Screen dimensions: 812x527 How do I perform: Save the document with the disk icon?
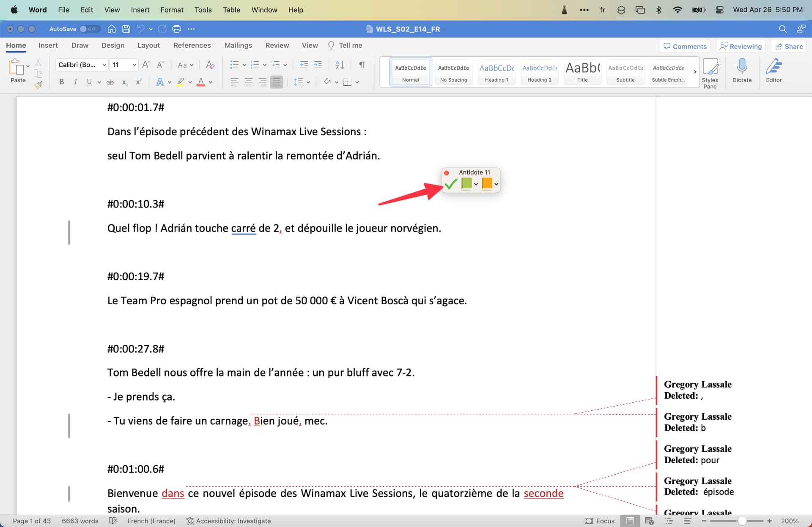(x=126, y=29)
